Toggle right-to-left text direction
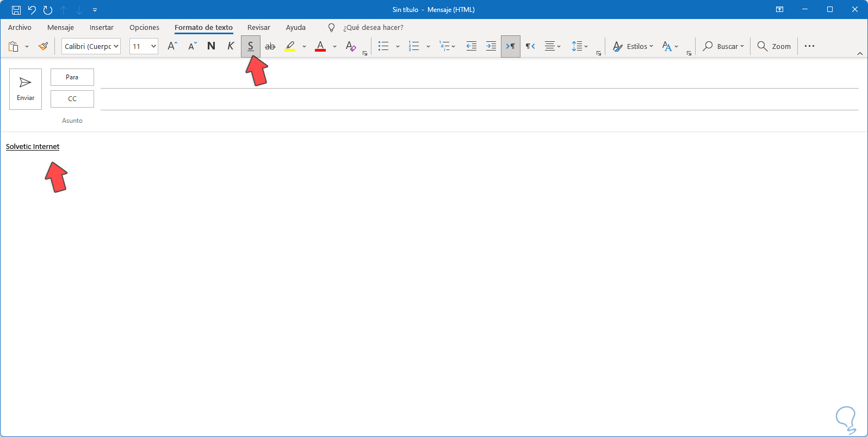 point(530,46)
